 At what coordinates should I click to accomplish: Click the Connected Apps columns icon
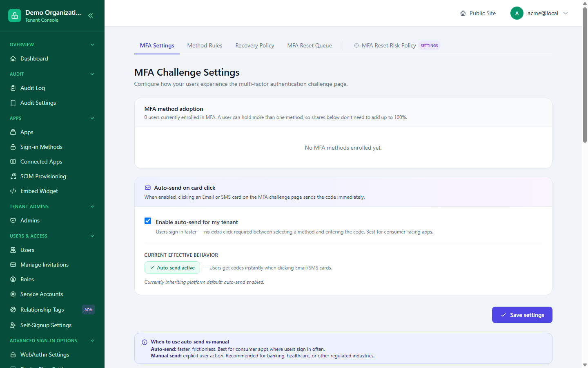(x=13, y=162)
